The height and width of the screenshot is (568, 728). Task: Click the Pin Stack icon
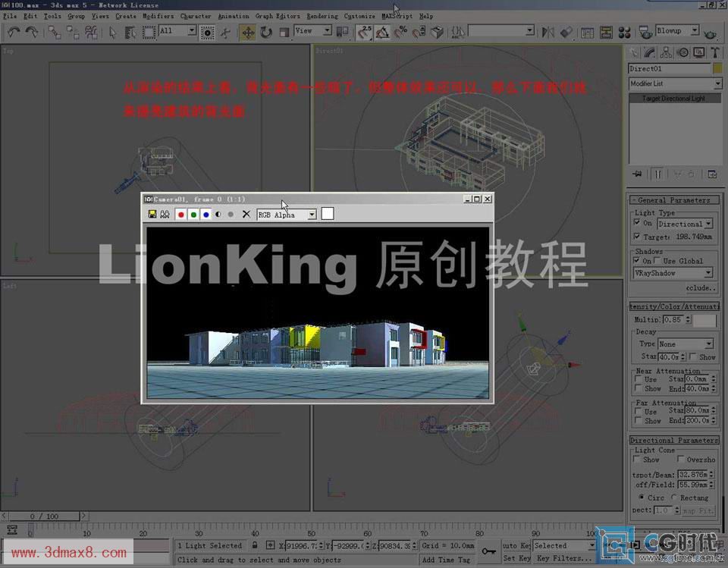(637, 174)
